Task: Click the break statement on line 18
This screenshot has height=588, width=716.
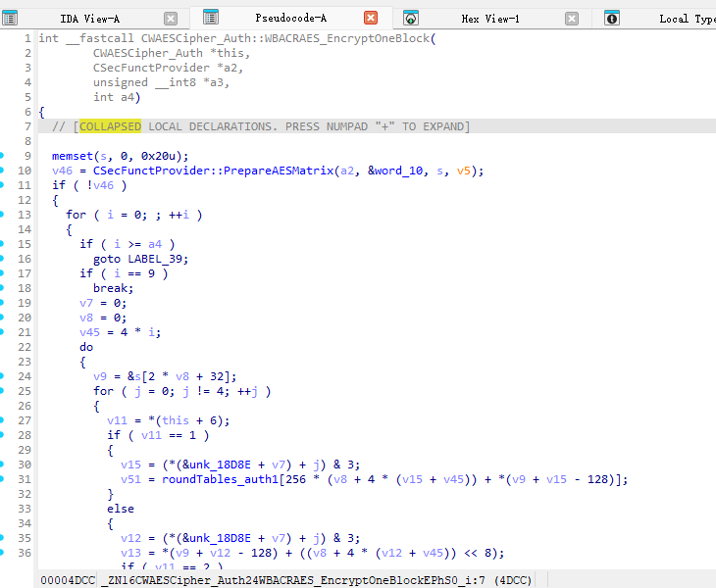Action: pos(113,288)
